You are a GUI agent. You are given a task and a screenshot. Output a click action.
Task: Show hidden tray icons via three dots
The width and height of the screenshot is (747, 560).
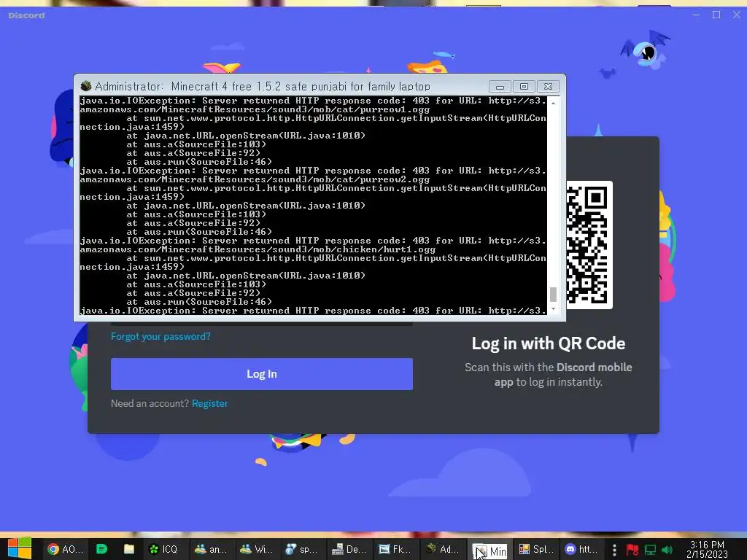(614, 550)
